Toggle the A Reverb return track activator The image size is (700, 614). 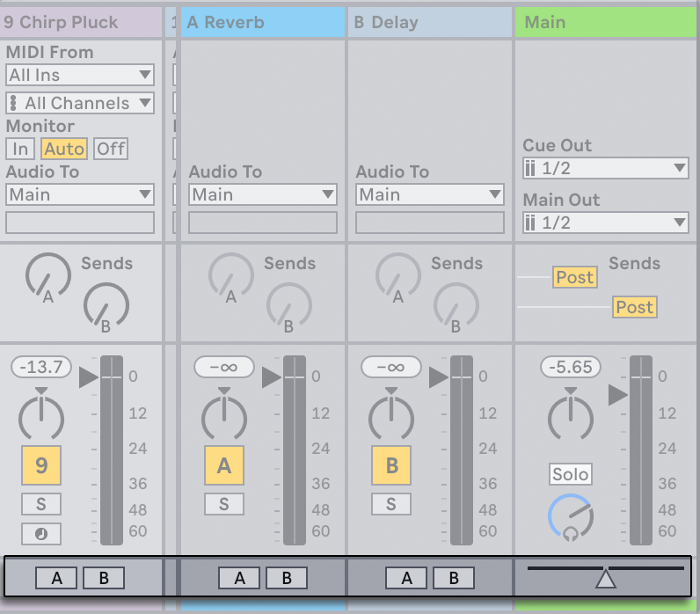[224, 465]
